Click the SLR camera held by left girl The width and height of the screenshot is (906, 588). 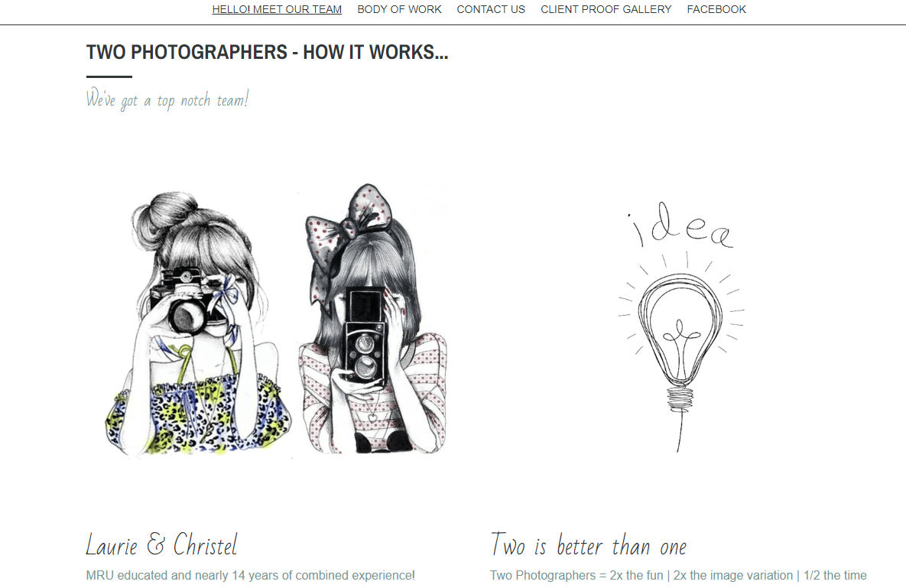[185, 300]
